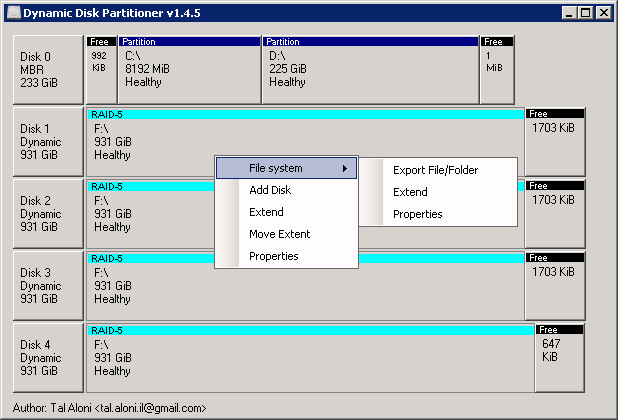This screenshot has width=618, height=420.
Task: Select the D:\ 225 GiB partition
Action: pos(370,70)
